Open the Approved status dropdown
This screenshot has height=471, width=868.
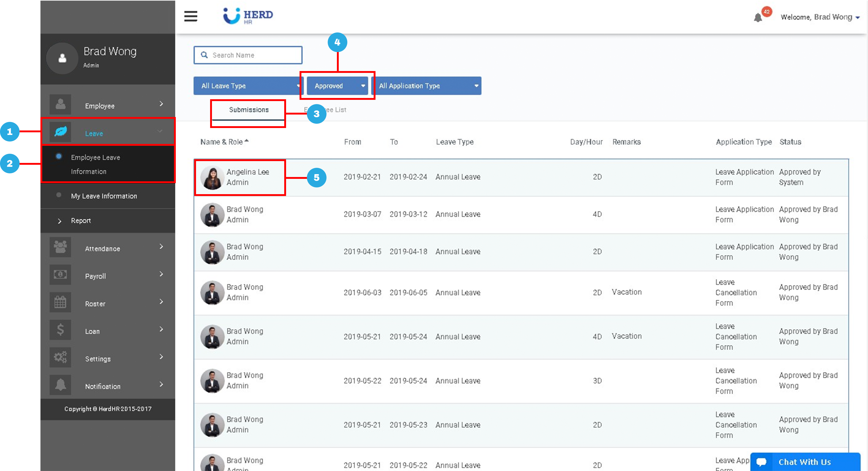point(337,86)
